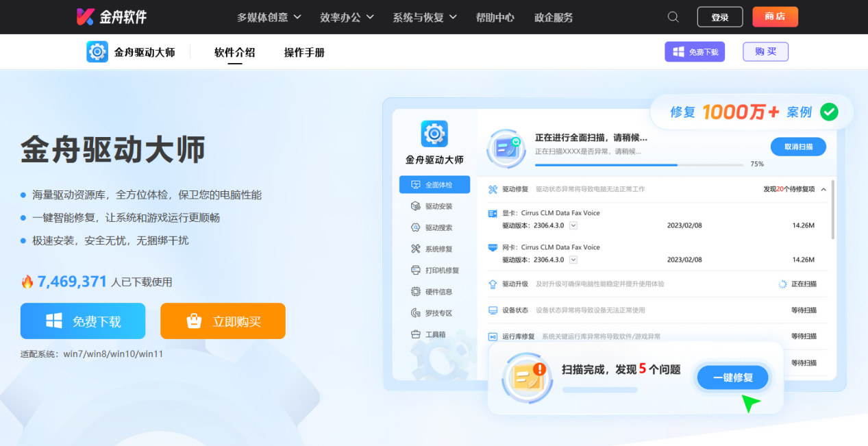Collapse the 驱动修复 section chevron

823,189
